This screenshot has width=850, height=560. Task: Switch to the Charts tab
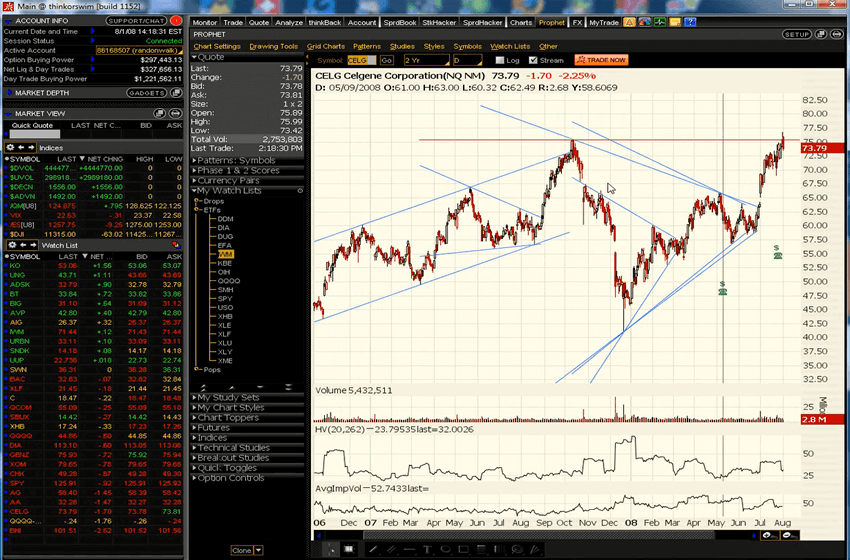pos(520,23)
